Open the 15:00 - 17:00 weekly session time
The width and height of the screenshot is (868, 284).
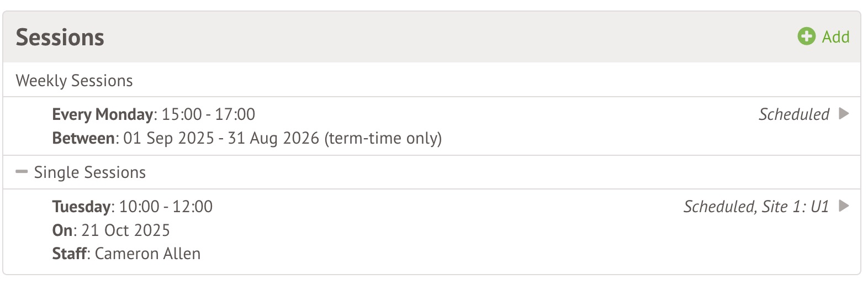tap(208, 114)
